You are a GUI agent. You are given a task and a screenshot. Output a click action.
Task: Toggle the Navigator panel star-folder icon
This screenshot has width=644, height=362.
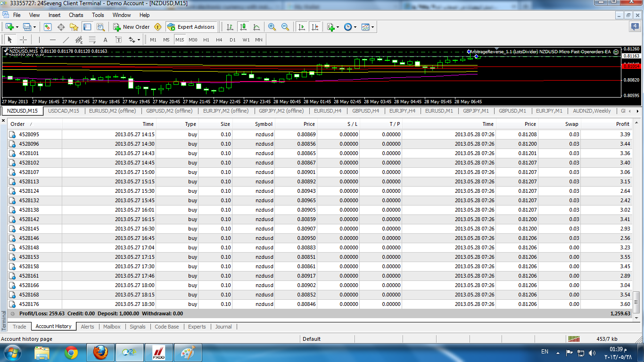[x=74, y=27]
